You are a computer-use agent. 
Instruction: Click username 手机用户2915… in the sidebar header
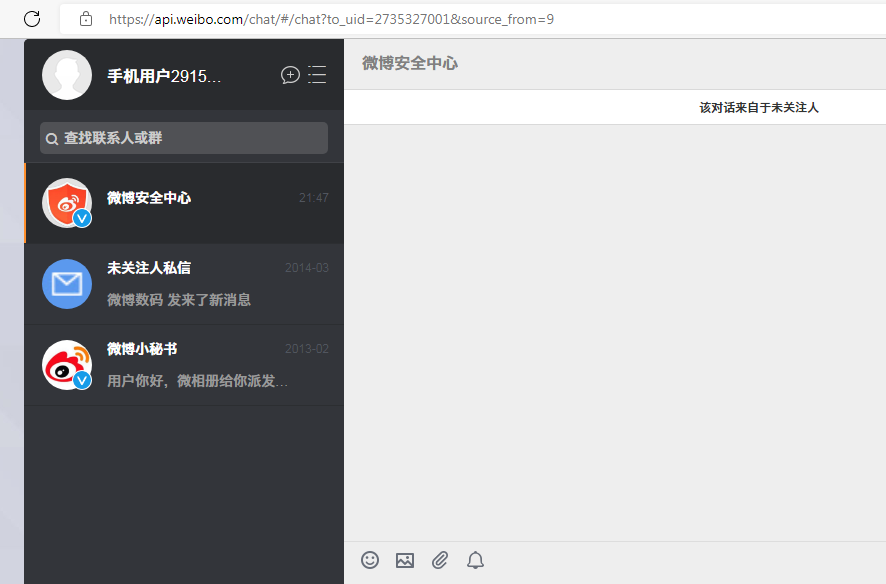pyautogui.click(x=164, y=76)
